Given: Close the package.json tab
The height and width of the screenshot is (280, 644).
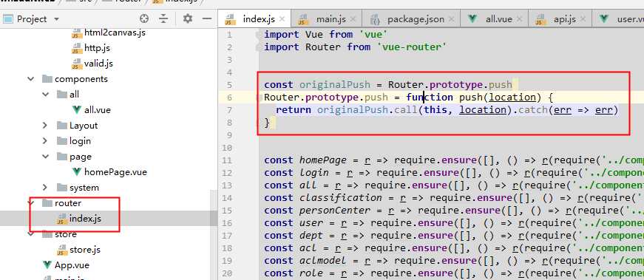Looking at the screenshot, I should (451, 19).
